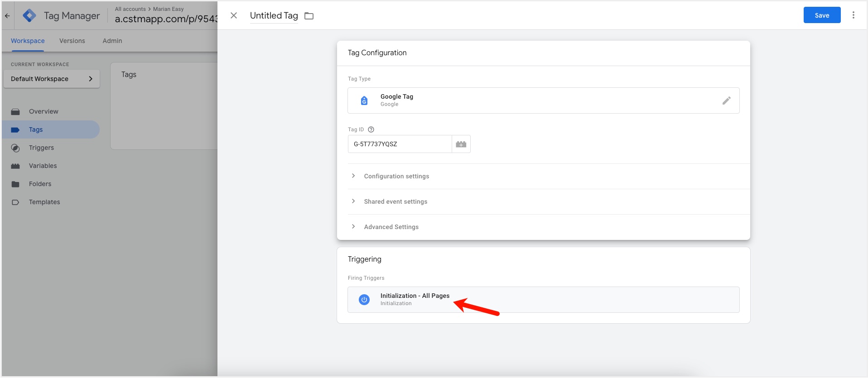
Task: Open the Default Workspace selector
Action: (x=52, y=79)
